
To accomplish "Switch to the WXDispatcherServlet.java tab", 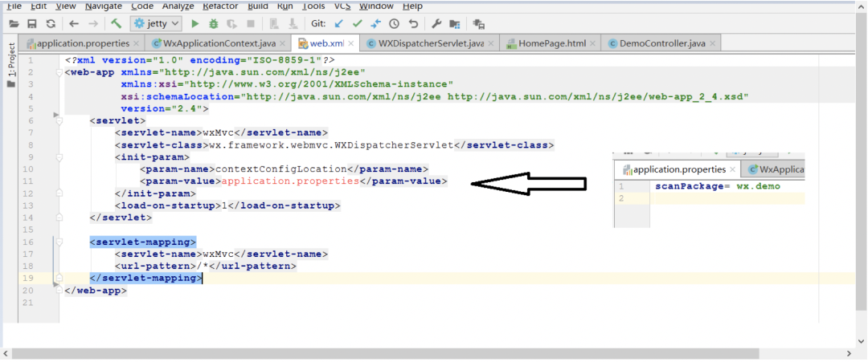I will point(429,43).
